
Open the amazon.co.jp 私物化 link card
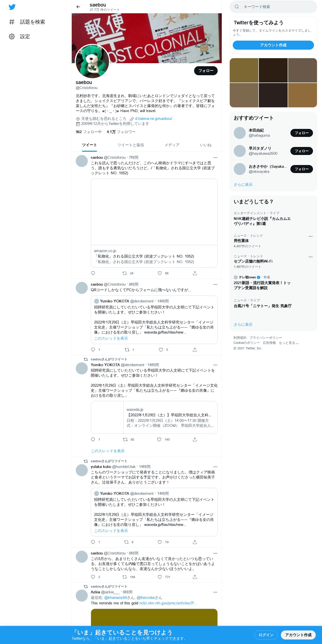tap(154, 223)
